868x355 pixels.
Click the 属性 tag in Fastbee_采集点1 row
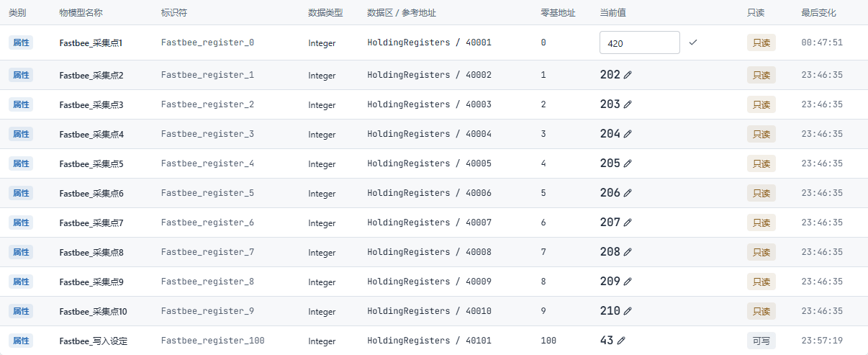(21, 42)
